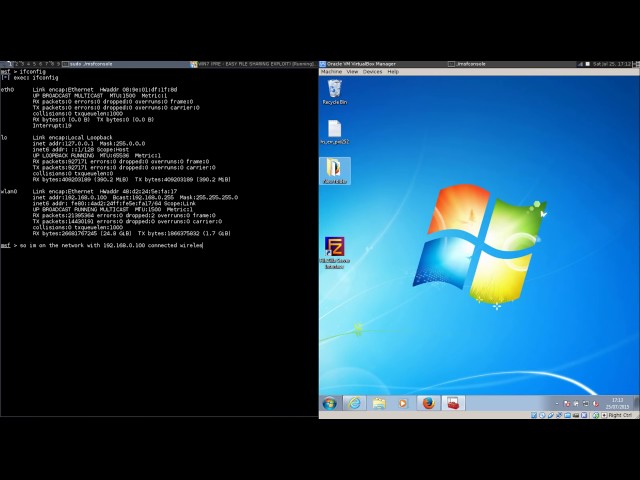Select the FileZilla Server Interface desktop shortcut
640x480 pixels.
335,252
